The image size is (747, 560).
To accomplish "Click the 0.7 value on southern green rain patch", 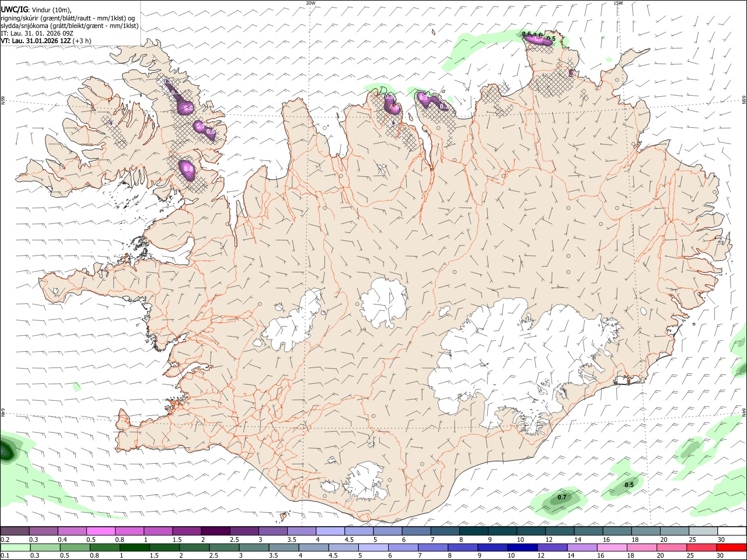I will click(562, 497).
